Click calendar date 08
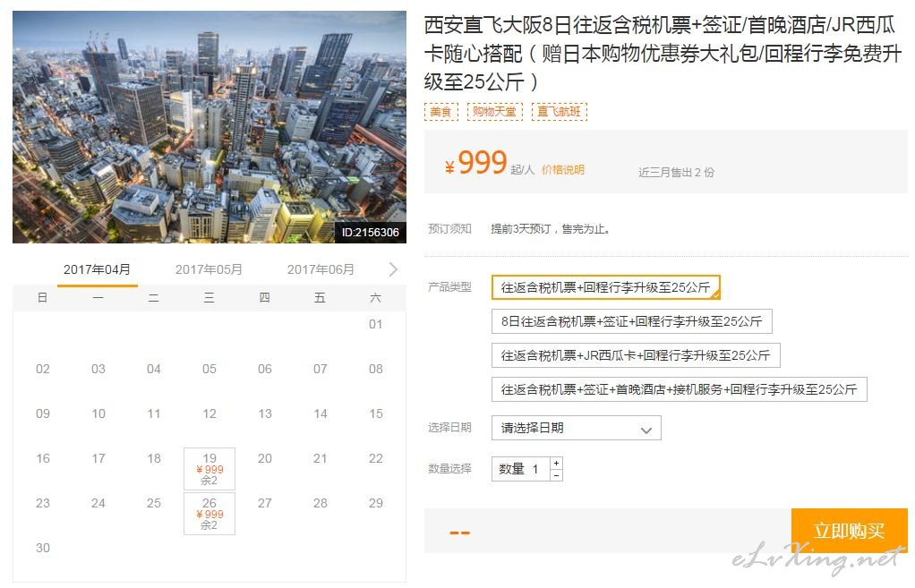The image size is (915, 588). pos(376,370)
